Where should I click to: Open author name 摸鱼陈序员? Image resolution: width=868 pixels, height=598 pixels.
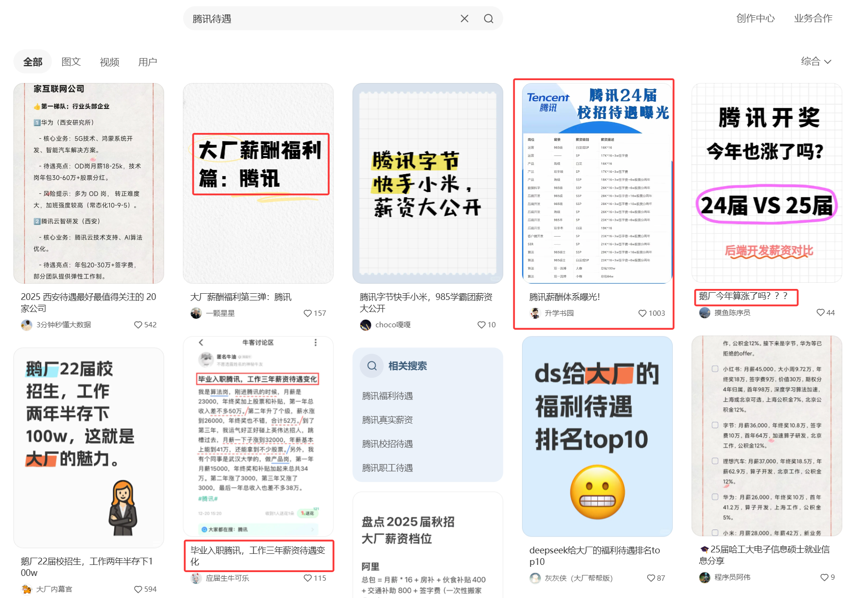[x=732, y=313]
